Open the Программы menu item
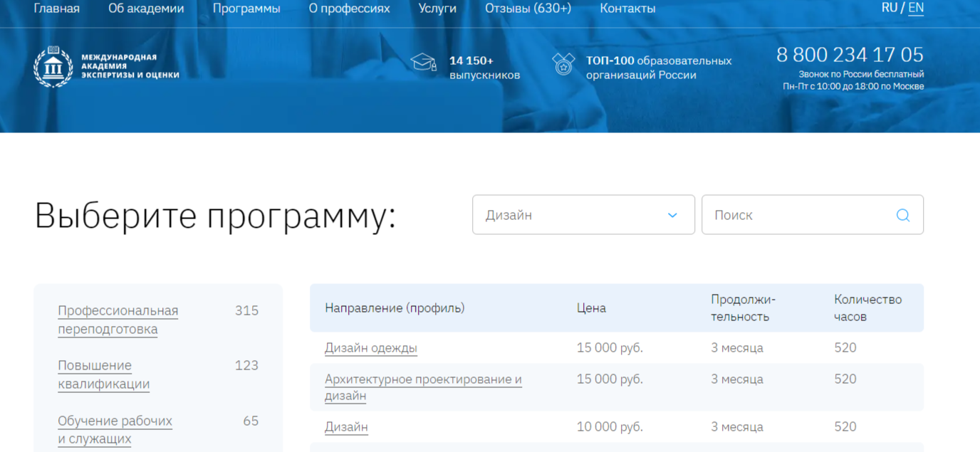Image resolution: width=980 pixels, height=452 pixels. click(x=246, y=9)
